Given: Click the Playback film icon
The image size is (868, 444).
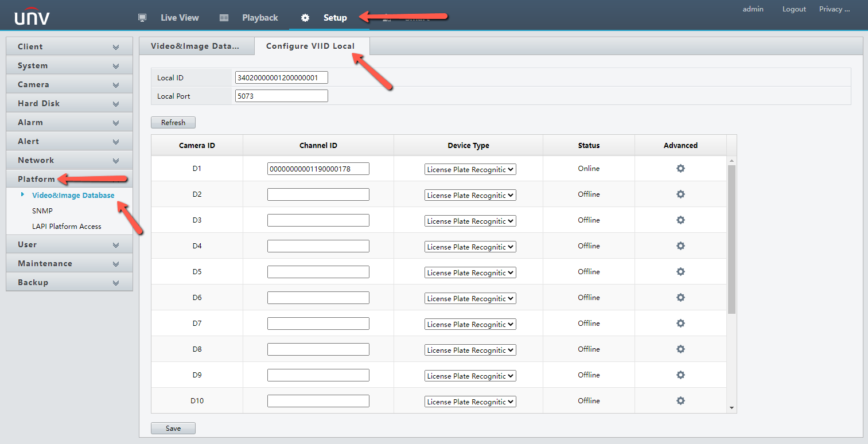Looking at the screenshot, I should (x=224, y=18).
